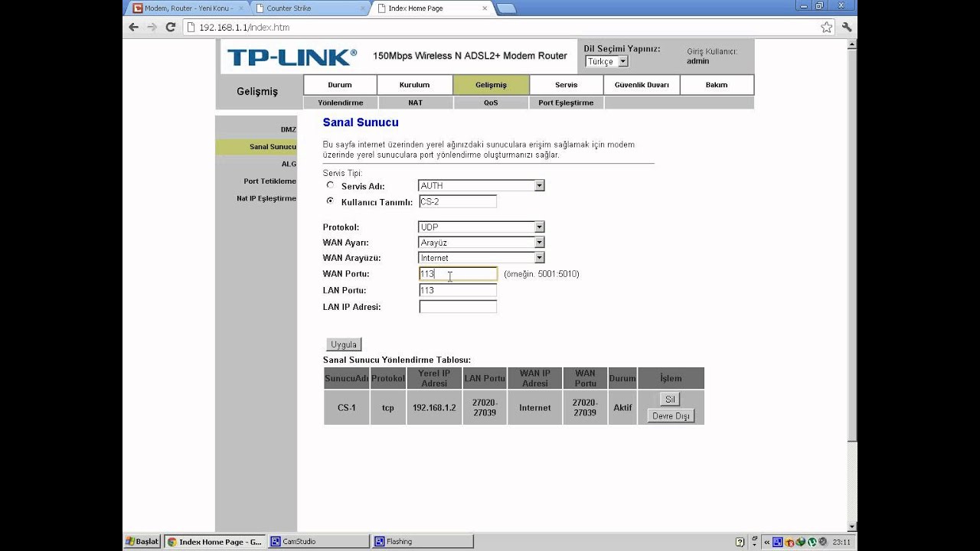The width and height of the screenshot is (980, 551).
Task: Select the Kullanıcı Tanımlı radio button
Action: click(330, 201)
